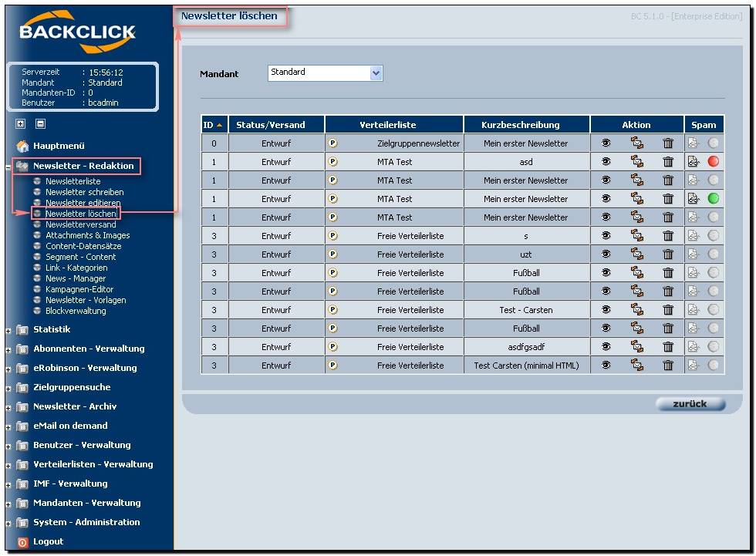Click spam check icon in 'asdfgsadf' row
The width and height of the screenshot is (756, 556).
click(x=694, y=346)
